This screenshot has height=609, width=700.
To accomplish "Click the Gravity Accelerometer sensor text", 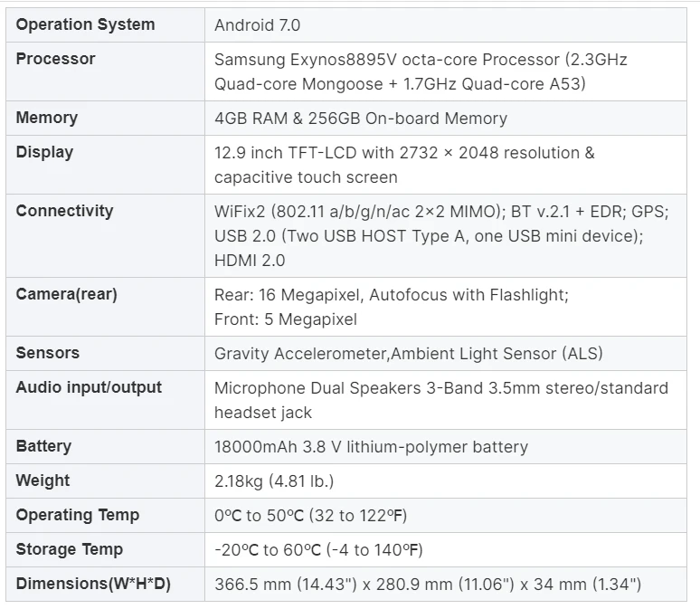I will tap(408, 354).
